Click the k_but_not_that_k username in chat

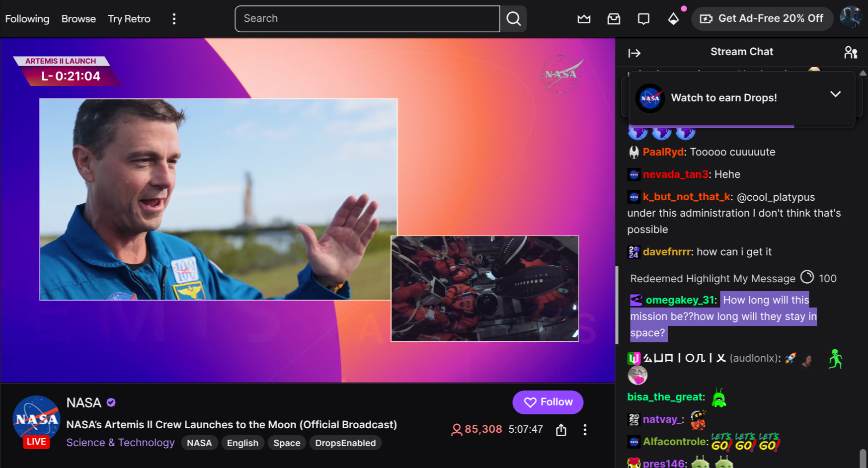pyautogui.click(x=687, y=197)
